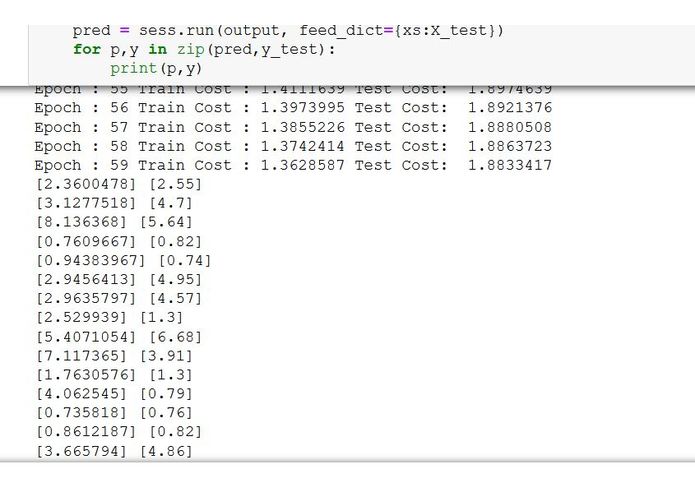Click actual value [4.57]

point(176,299)
